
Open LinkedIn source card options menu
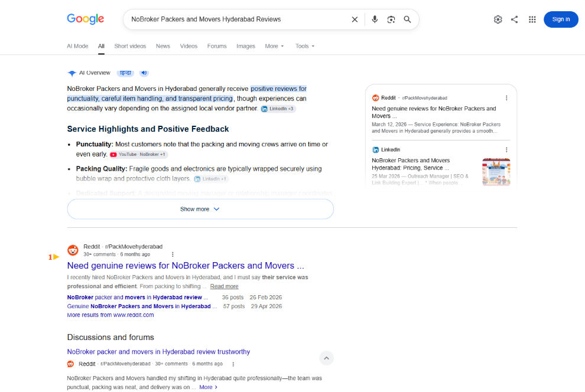coord(506,150)
